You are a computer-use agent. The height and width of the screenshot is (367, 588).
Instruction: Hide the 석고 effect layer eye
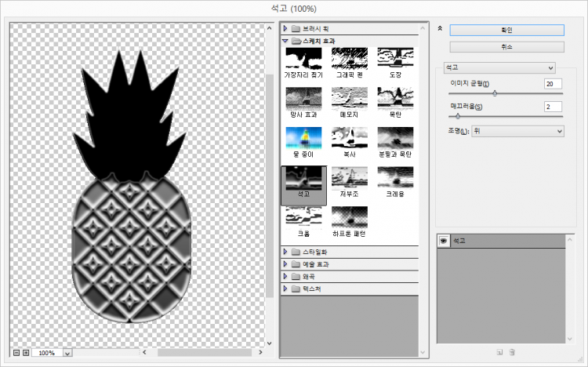coord(444,242)
